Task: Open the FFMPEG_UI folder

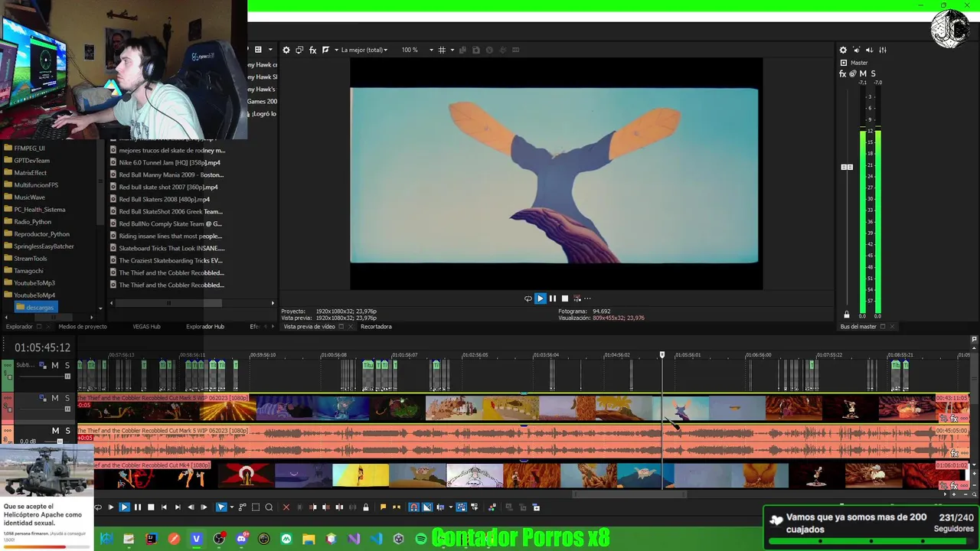Action: (x=29, y=148)
